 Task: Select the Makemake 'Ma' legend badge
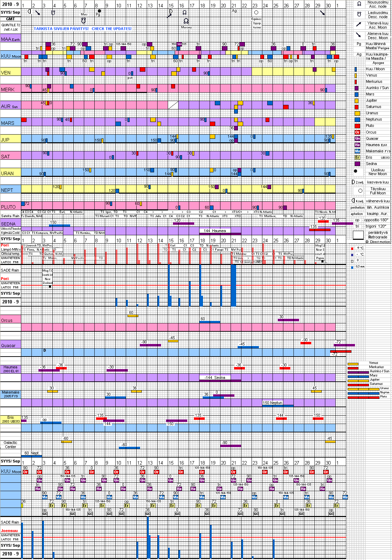click(357, 151)
